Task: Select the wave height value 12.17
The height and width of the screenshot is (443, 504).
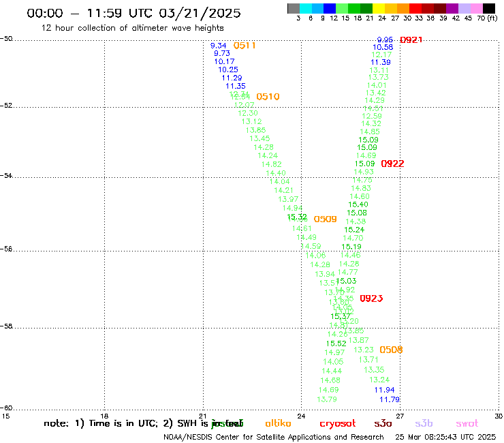Action: [x=381, y=55]
